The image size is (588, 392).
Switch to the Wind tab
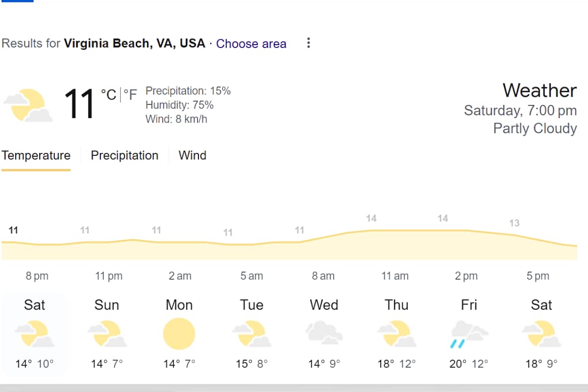tap(192, 155)
